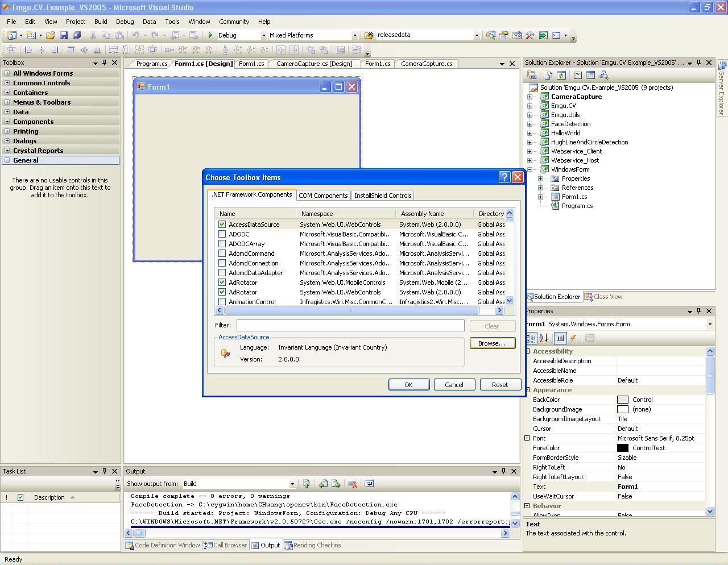
Task: Click the Start Debugging green arrow
Action: click(210, 35)
